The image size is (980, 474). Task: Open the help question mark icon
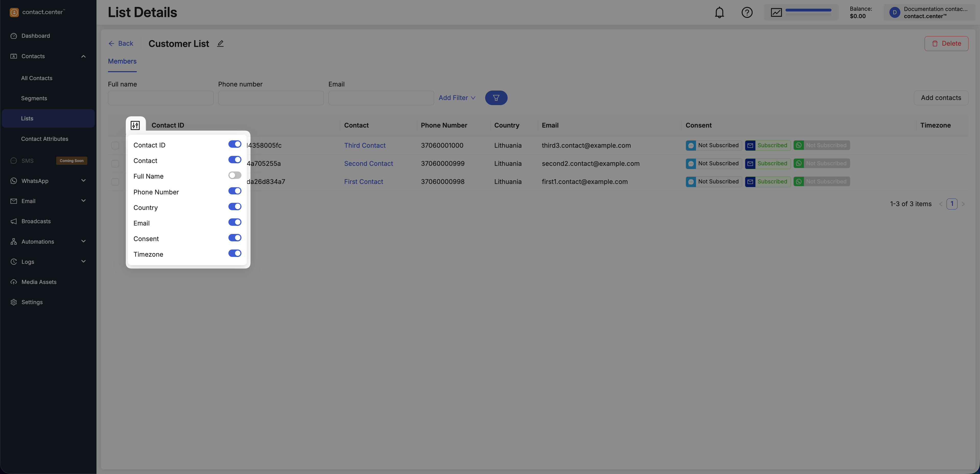pyautogui.click(x=747, y=13)
